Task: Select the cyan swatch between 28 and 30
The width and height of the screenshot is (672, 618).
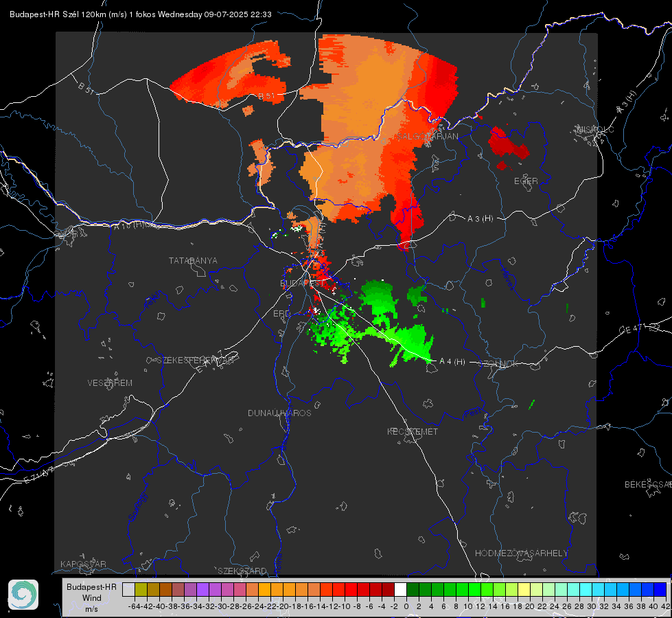Action: [586, 589]
